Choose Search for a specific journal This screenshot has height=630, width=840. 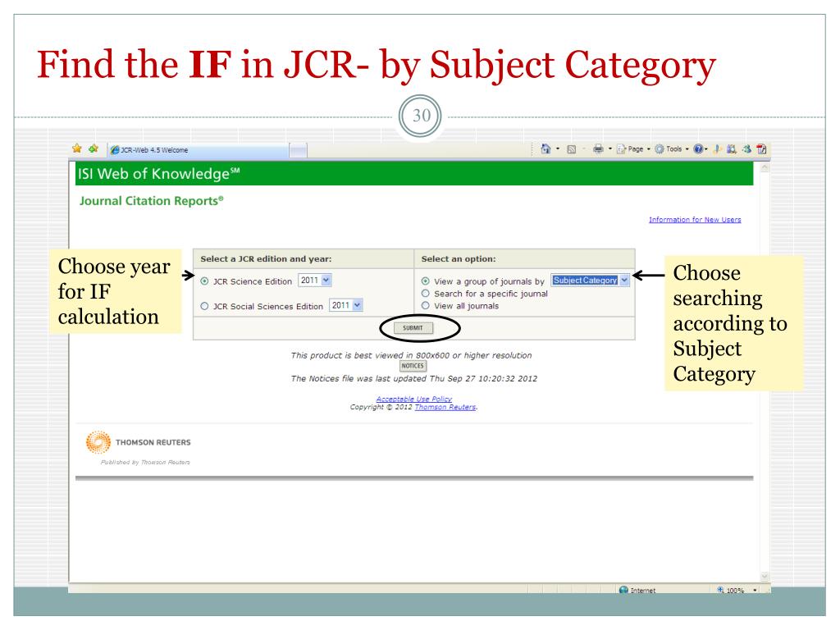coord(426,294)
